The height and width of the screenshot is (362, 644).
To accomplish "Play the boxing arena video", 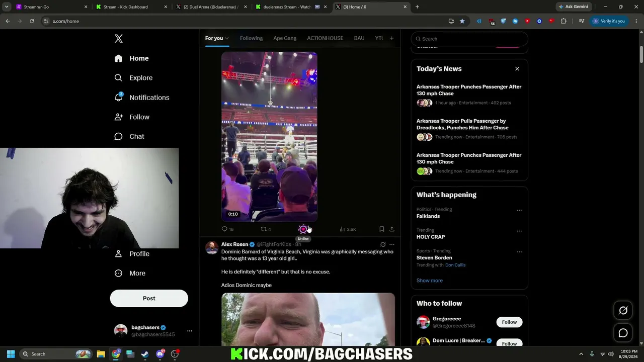I will (x=269, y=136).
